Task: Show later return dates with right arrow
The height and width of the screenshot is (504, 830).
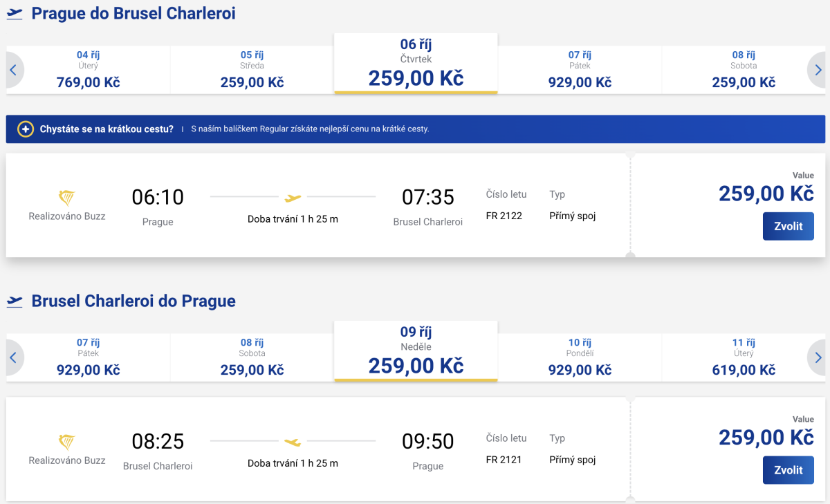Action: click(x=818, y=357)
